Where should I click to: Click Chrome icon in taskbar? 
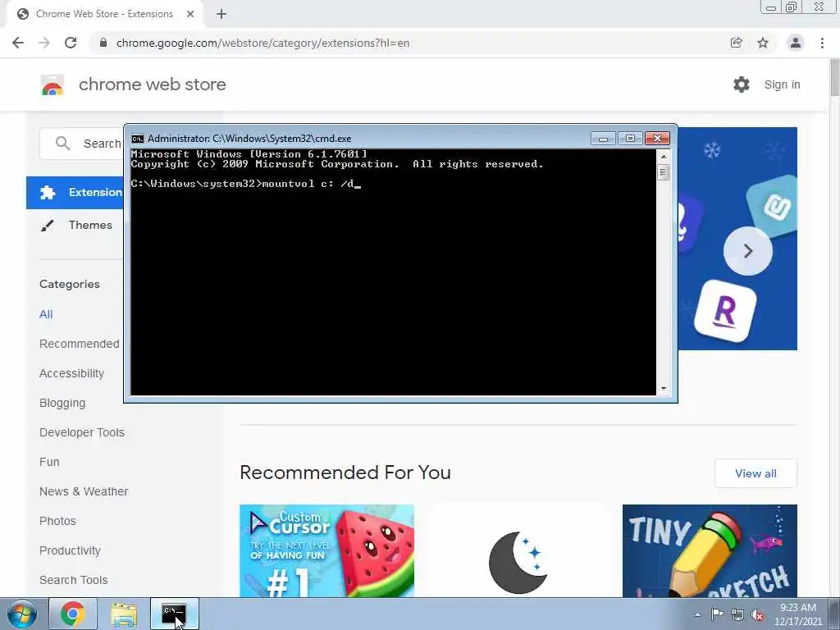click(73, 614)
